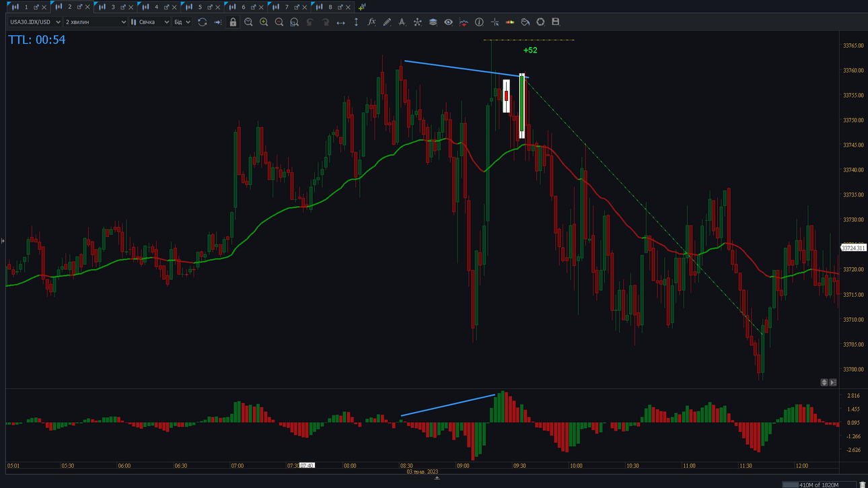This screenshot has height=488, width=868.
Task: Select the zoom to area tool
Action: coord(294,22)
